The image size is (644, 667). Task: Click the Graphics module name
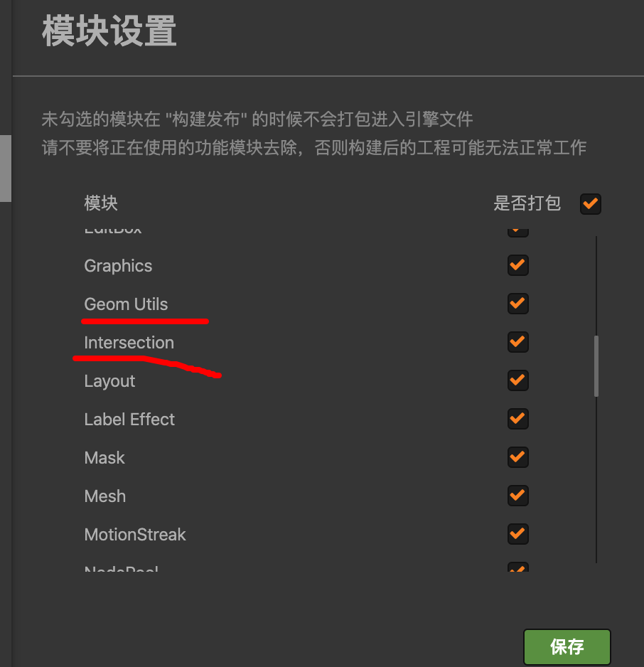[118, 266]
